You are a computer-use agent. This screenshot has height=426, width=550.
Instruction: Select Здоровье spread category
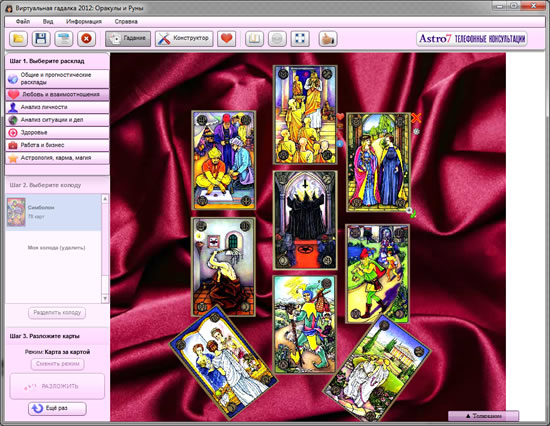pos(58,132)
